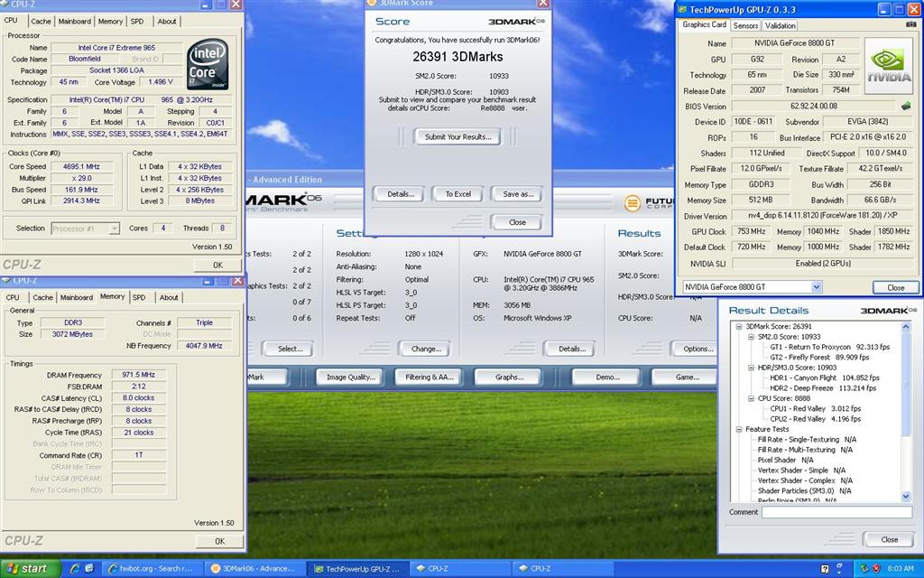The width and height of the screenshot is (924, 578).
Task: Click the Futuremark logo in 3DMark06
Action: pos(632,203)
